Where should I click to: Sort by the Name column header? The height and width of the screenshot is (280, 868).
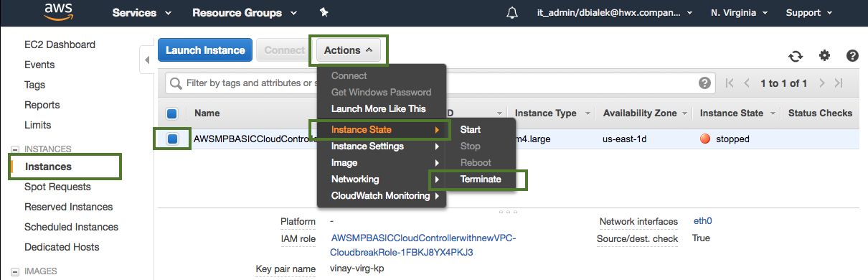click(207, 113)
